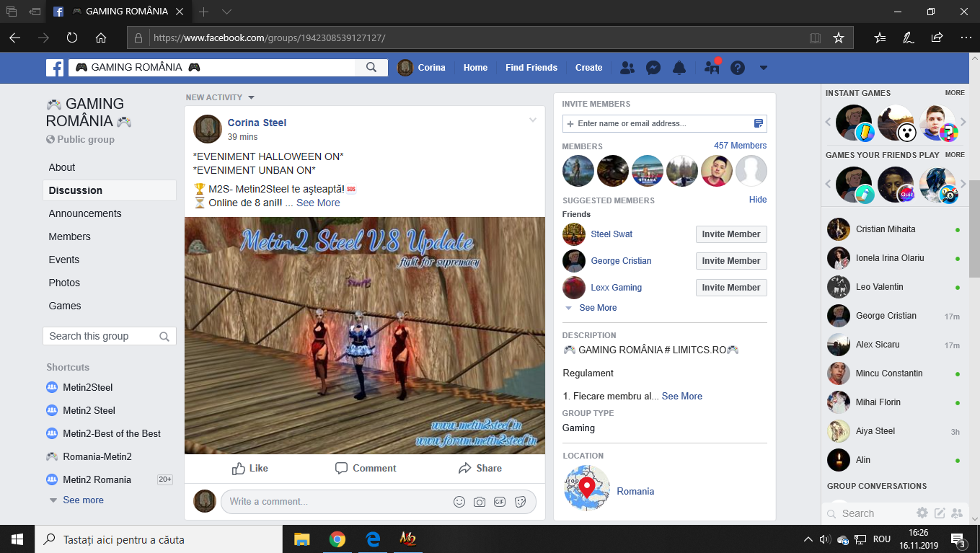
Task: Open Friend Requests icon
Action: point(627,68)
